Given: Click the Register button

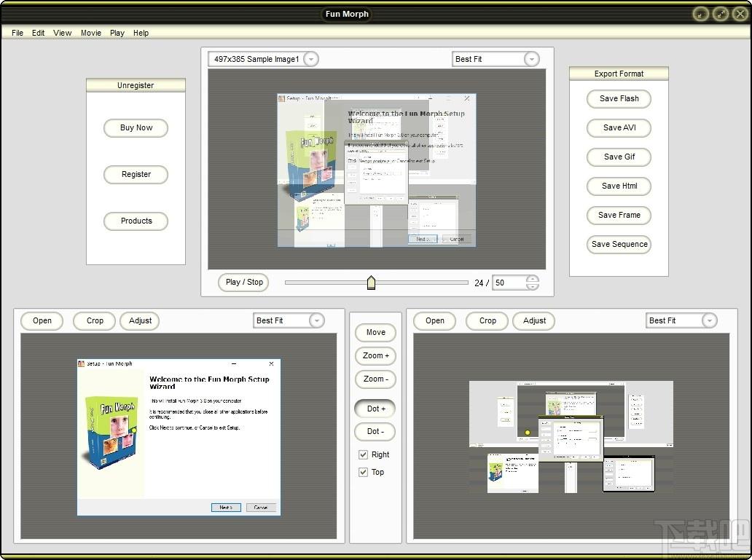Looking at the screenshot, I should click(x=136, y=175).
